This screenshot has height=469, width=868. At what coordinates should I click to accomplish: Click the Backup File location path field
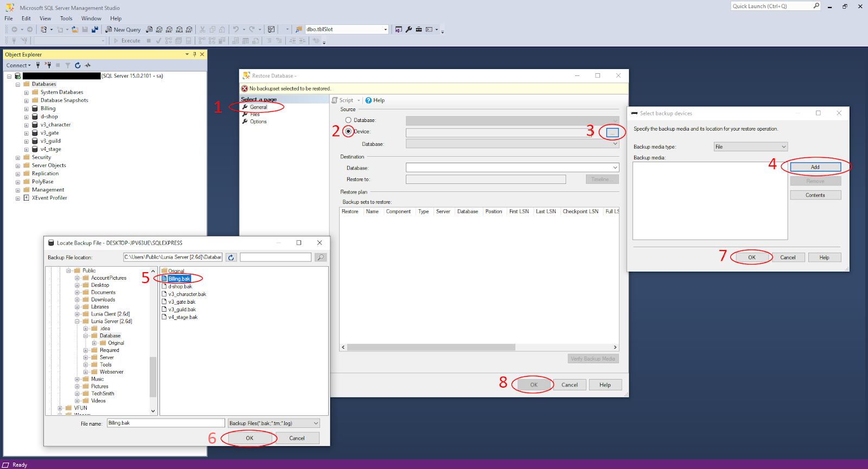[173, 257]
